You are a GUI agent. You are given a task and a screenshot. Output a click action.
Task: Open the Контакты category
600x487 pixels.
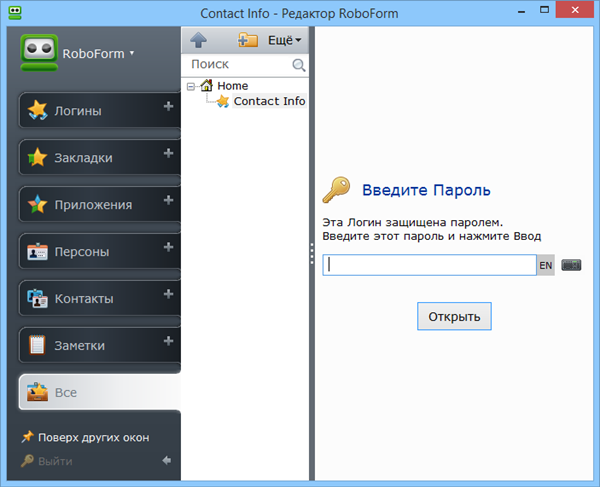click(99, 298)
